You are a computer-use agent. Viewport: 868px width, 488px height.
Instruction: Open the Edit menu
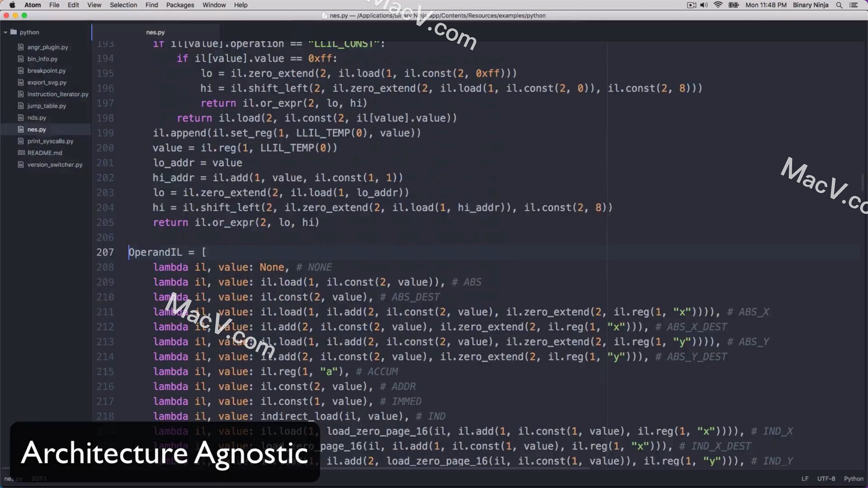73,5
